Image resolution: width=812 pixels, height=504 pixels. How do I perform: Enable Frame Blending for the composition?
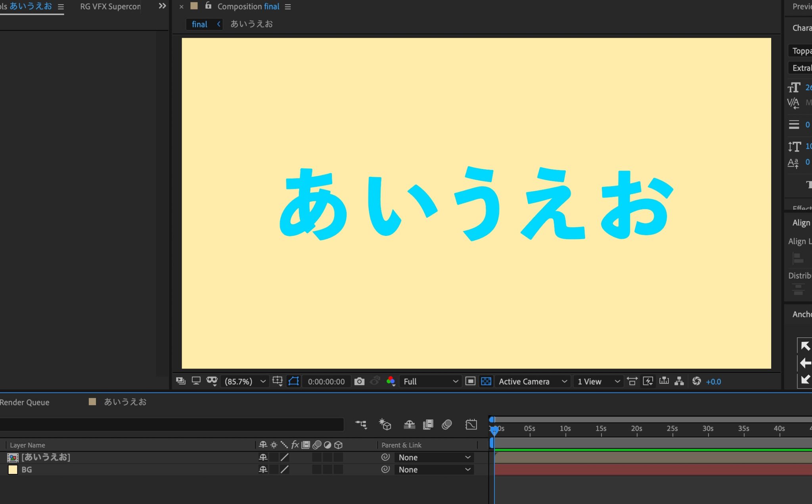click(428, 424)
